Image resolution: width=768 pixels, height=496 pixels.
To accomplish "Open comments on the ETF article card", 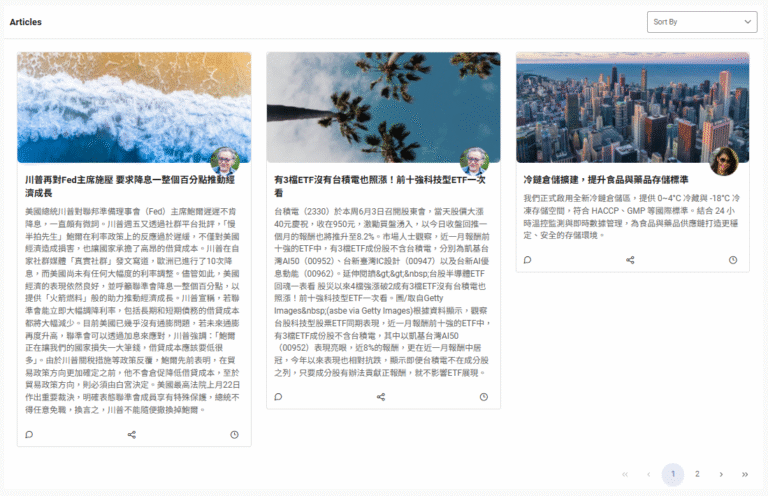I will click(278, 397).
